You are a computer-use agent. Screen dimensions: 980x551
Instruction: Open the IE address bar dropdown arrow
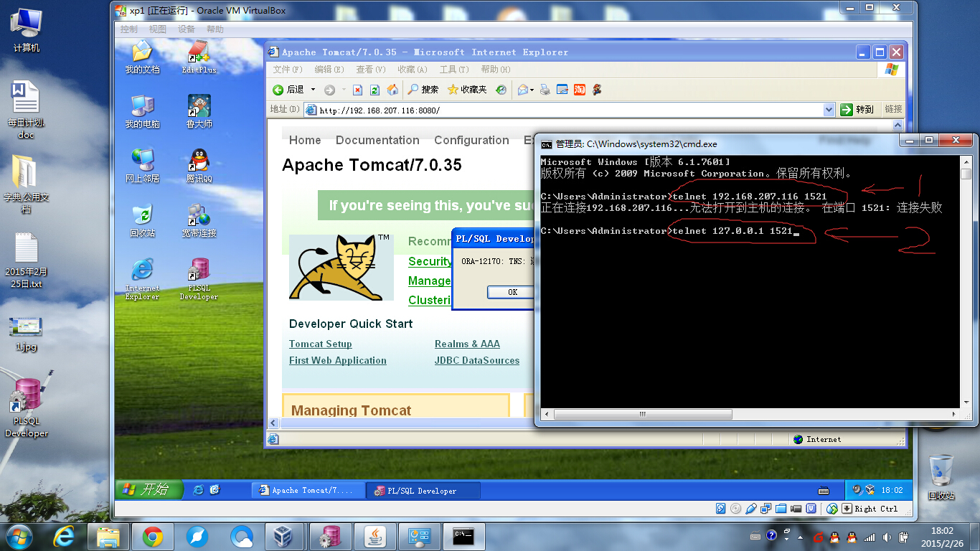[829, 110]
